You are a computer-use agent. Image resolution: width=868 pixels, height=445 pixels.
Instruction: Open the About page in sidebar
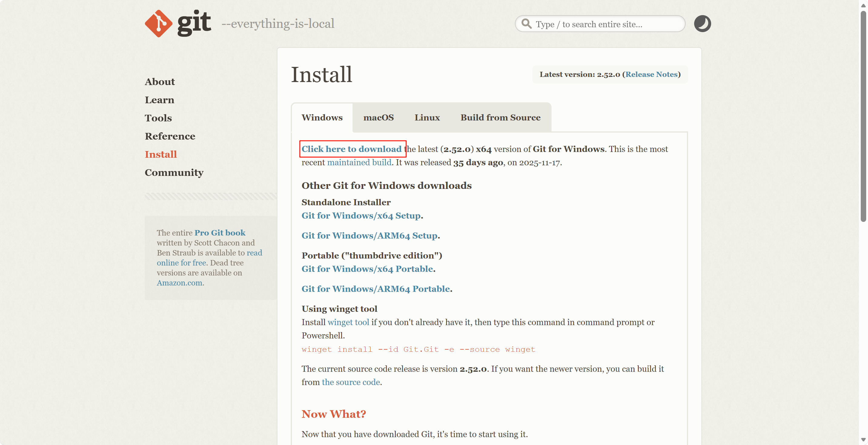click(x=160, y=82)
